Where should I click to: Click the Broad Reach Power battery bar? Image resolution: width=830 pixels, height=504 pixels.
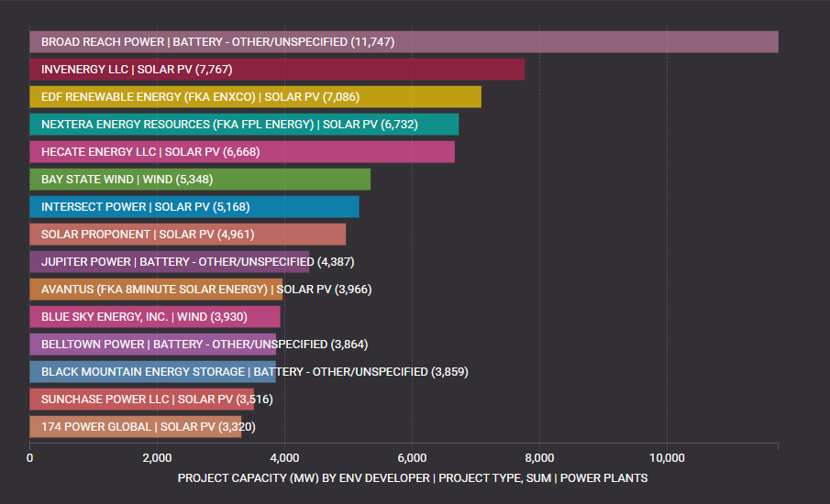pos(404,42)
